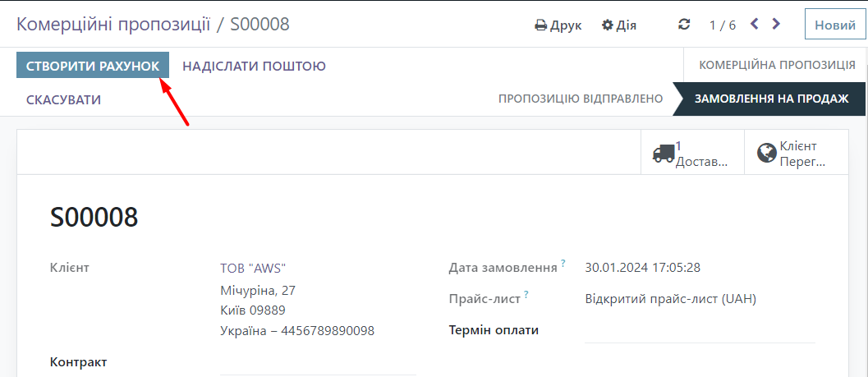Open the Комерційні пропозиції breadcrumb link

[x=113, y=24]
